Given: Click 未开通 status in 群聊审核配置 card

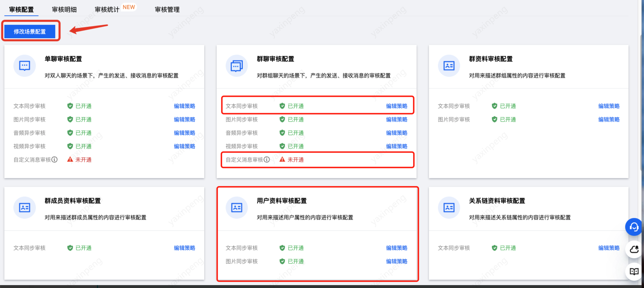Looking at the screenshot, I should [x=296, y=159].
